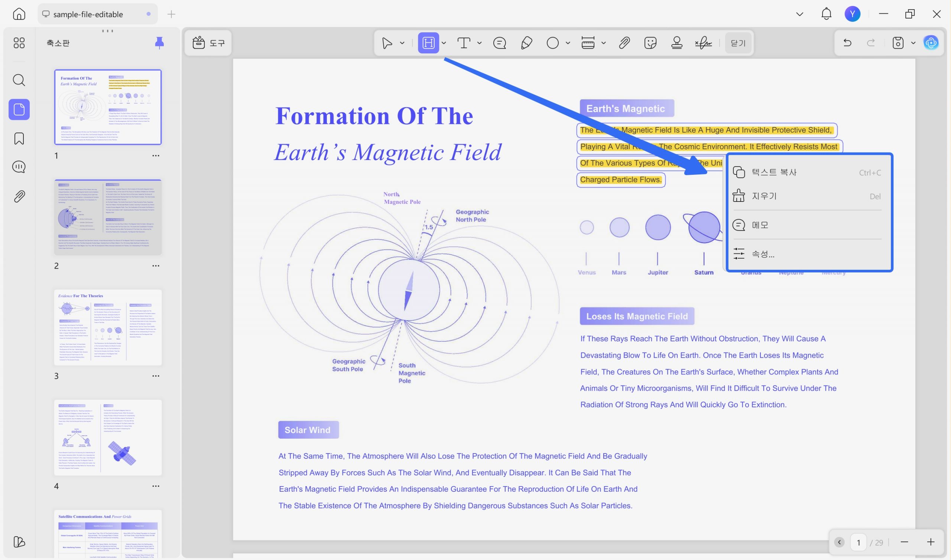This screenshot has width=951, height=560.
Task: Open the signature tool
Action: click(703, 43)
